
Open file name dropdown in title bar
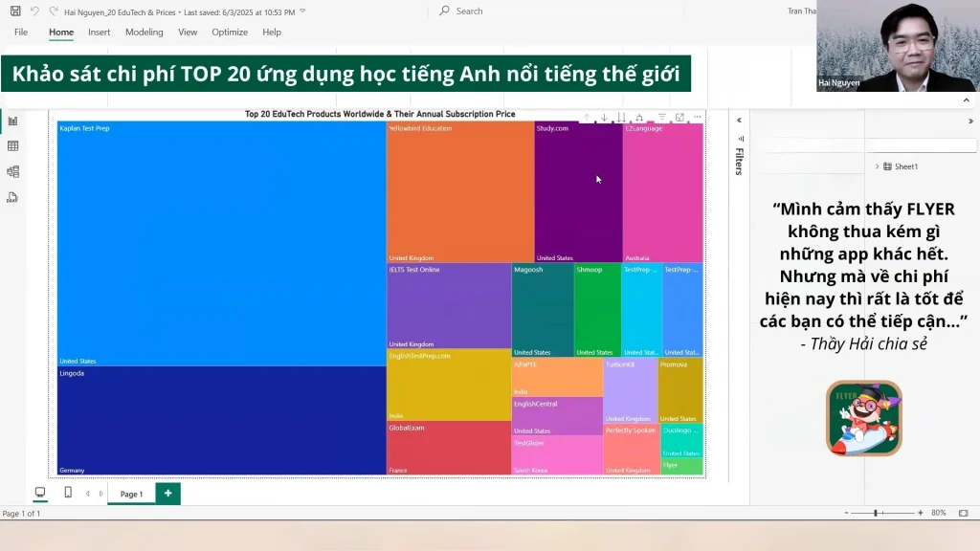pyautogui.click(x=302, y=11)
